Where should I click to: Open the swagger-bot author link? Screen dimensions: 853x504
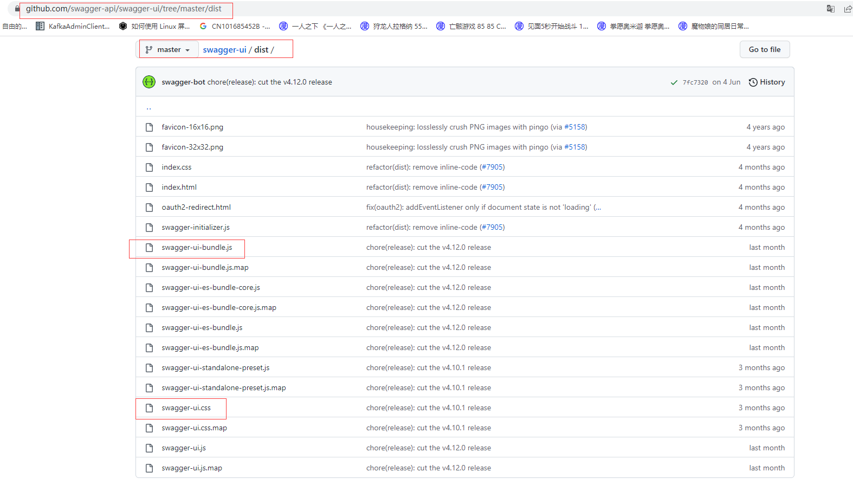click(x=183, y=82)
